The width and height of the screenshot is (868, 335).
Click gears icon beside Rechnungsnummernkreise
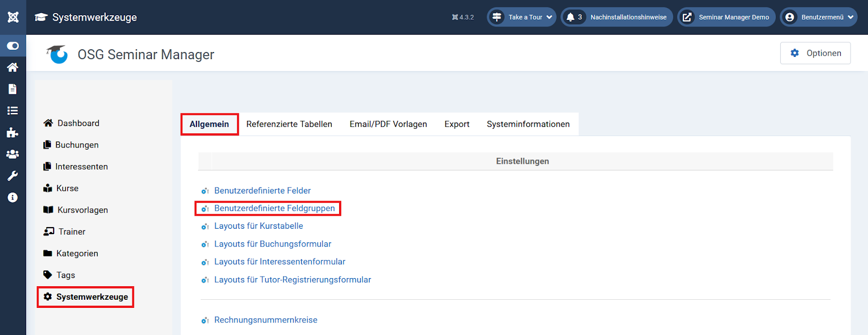(x=205, y=320)
